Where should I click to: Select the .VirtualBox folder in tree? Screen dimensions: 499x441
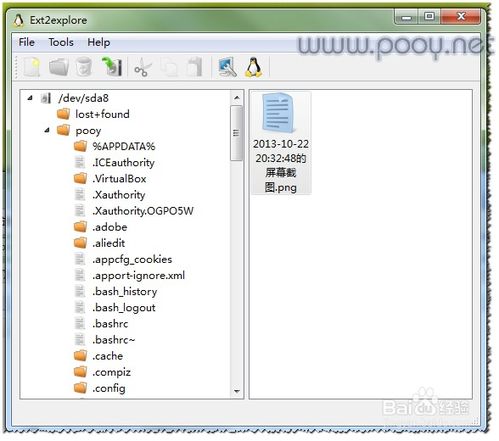(x=119, y=179)
